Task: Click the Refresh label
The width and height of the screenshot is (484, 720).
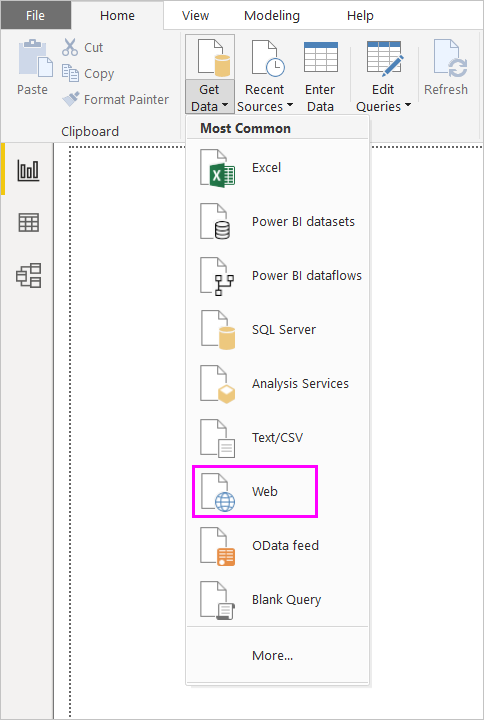Action: (446, 89)
